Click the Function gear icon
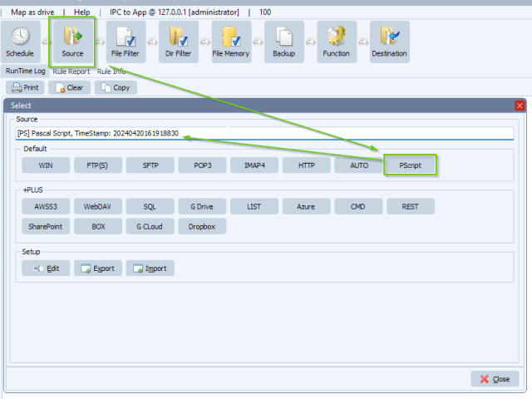532x399 pixels. [337, 42]
